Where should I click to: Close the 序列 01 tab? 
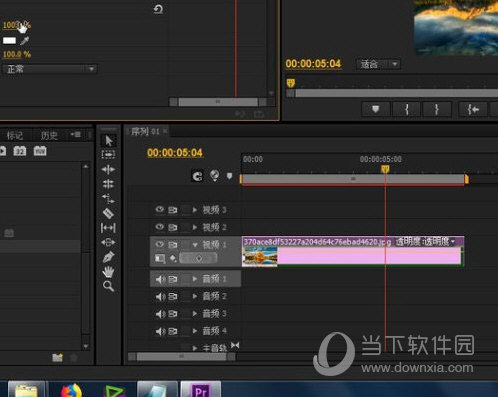click(x=165, y=131)
